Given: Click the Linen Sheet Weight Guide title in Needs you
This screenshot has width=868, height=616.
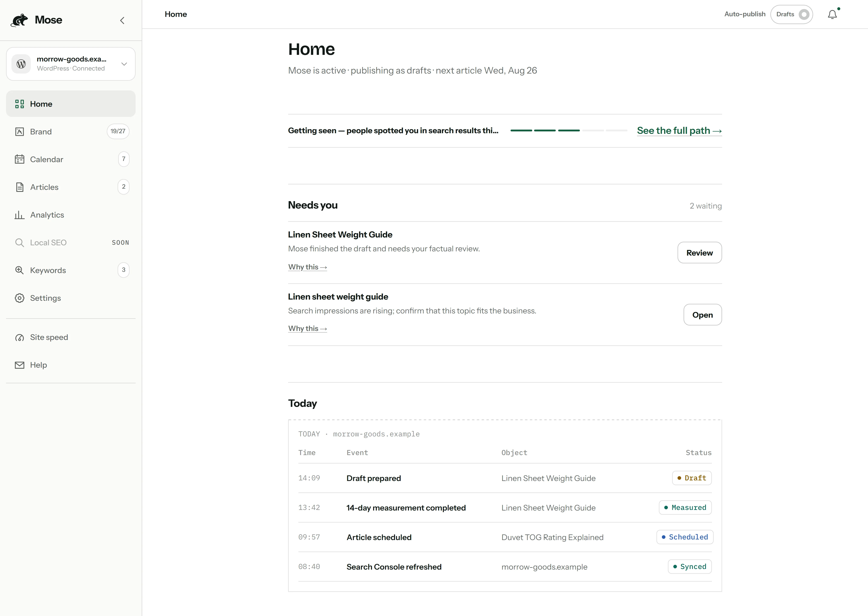Looking at the screenshot, I should 340,235.
